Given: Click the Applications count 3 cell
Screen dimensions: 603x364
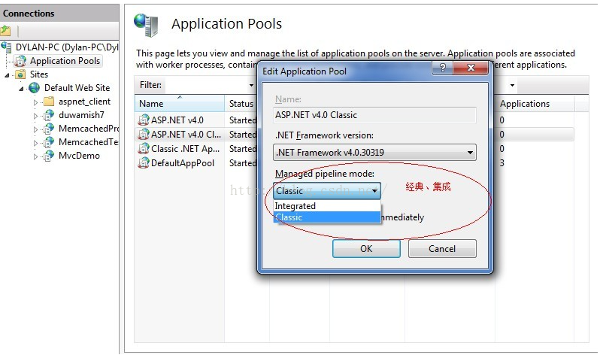Looking at the screenshot, I should [x=501, y=163].
